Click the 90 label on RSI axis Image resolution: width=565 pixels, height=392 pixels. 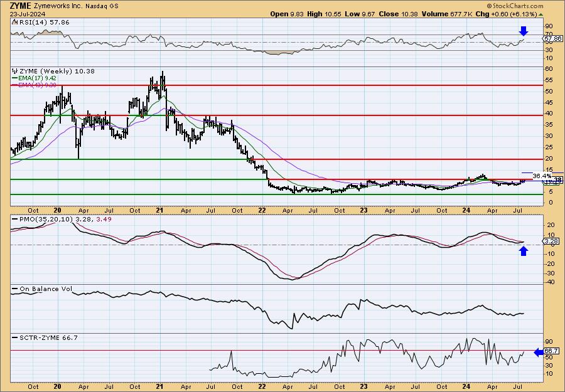[x=549, y=26]
